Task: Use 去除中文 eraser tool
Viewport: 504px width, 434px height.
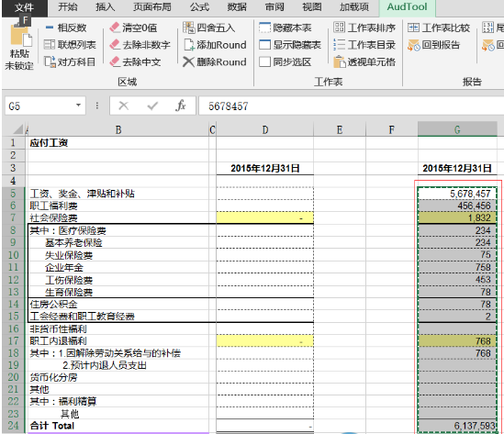Action: point(135,61)
